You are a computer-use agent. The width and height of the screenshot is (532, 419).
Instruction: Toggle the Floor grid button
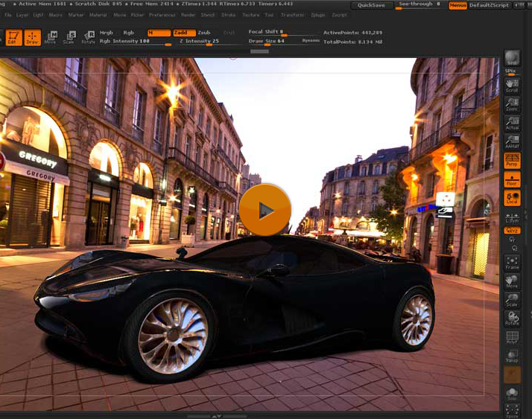[512, 179]
